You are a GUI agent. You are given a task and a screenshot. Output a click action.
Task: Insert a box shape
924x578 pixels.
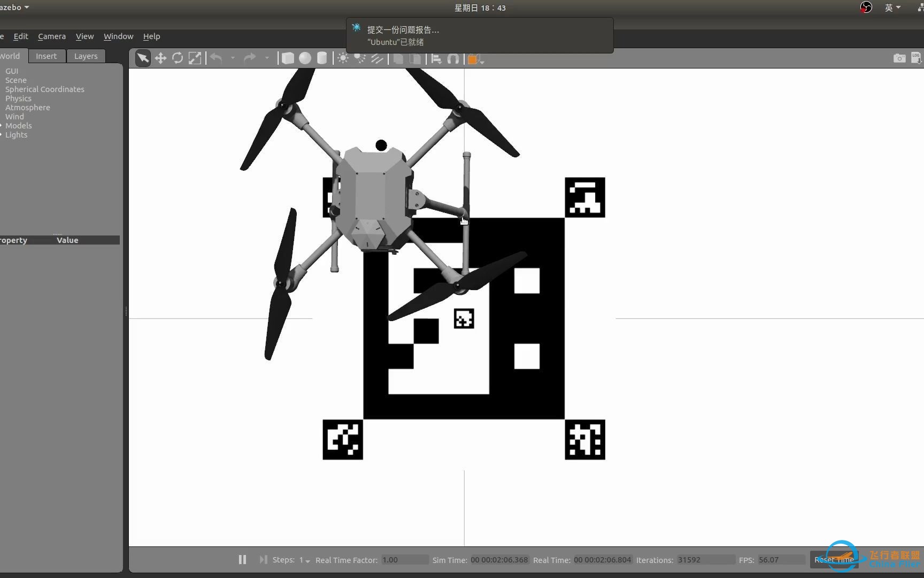(288, 58)
